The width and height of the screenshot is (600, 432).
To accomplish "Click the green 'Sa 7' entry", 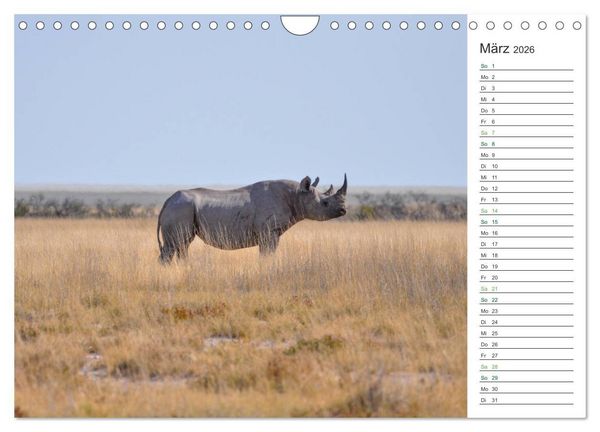I will [x=527, y=133].
